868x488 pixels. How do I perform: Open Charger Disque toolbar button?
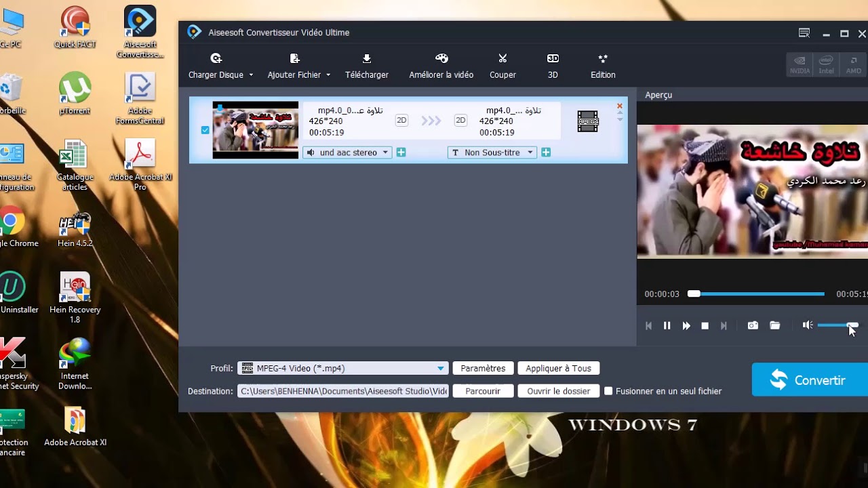tap(216, 66)
